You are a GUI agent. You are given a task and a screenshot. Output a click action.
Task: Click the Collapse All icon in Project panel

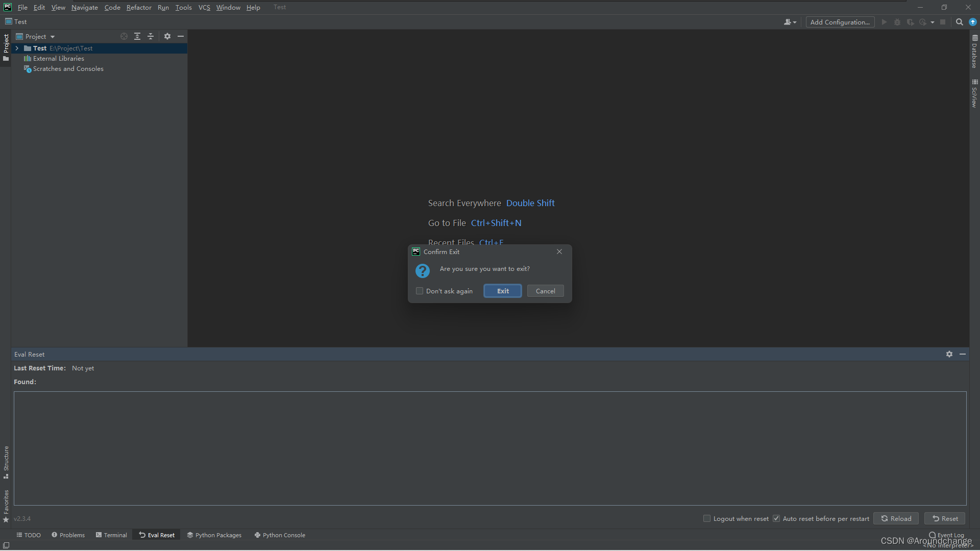[x=151, y=36]
